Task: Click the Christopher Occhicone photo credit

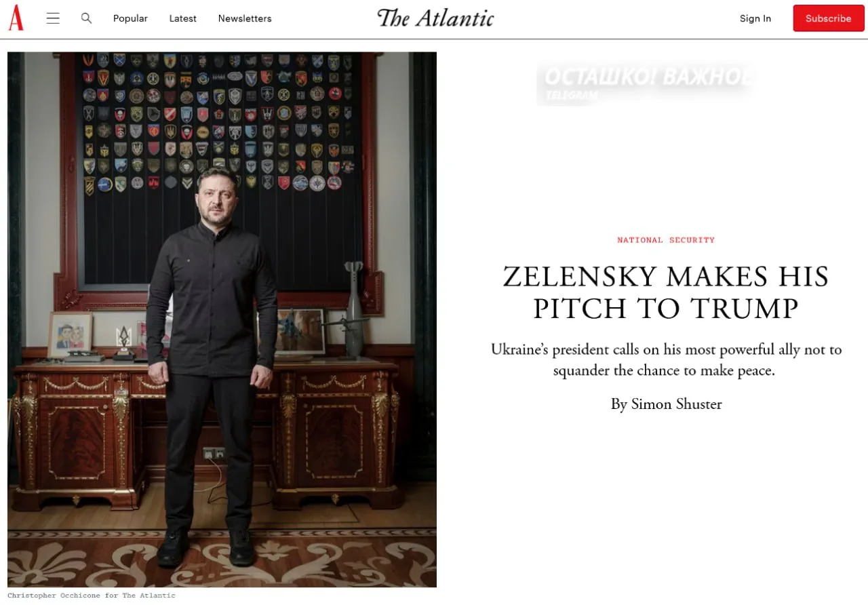Action: point(92,596)
